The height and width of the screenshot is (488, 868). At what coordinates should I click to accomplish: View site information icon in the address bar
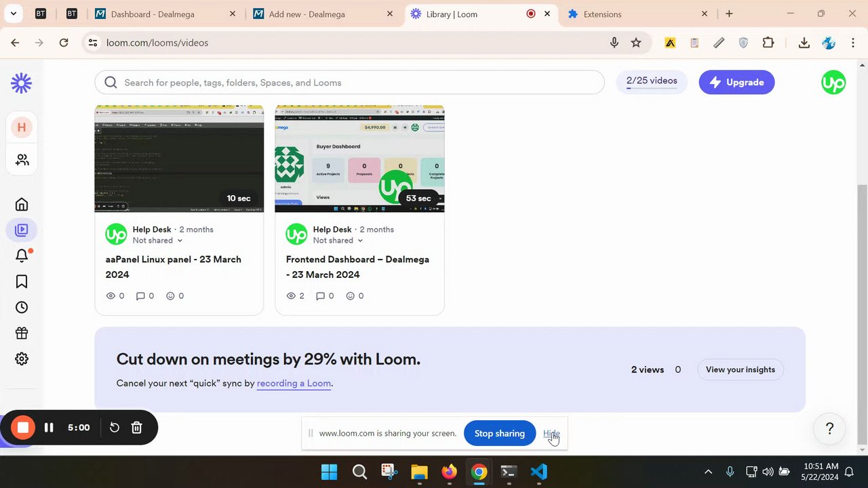pos(93,43)
